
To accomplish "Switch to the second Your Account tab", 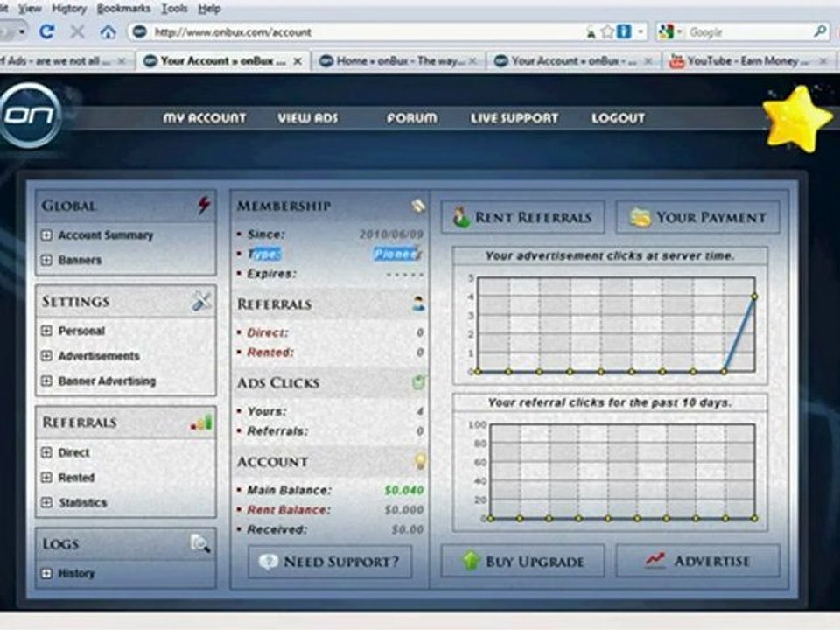I will tap(573, 61).
